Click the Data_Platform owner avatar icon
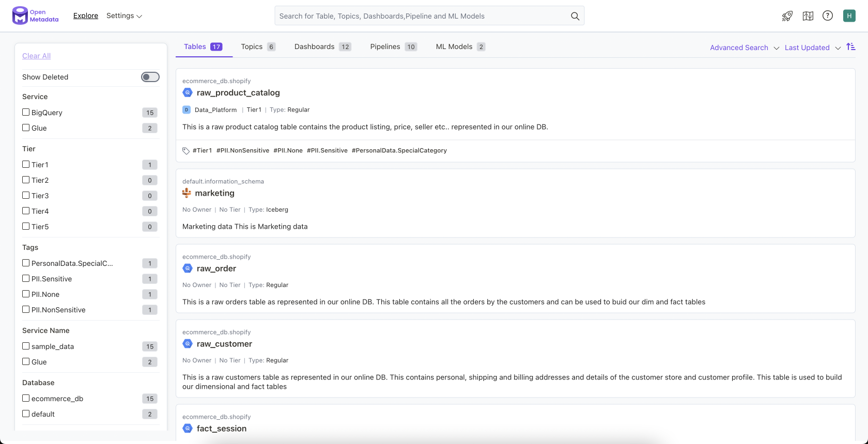The image size is (868, 444). pos(187,109)
